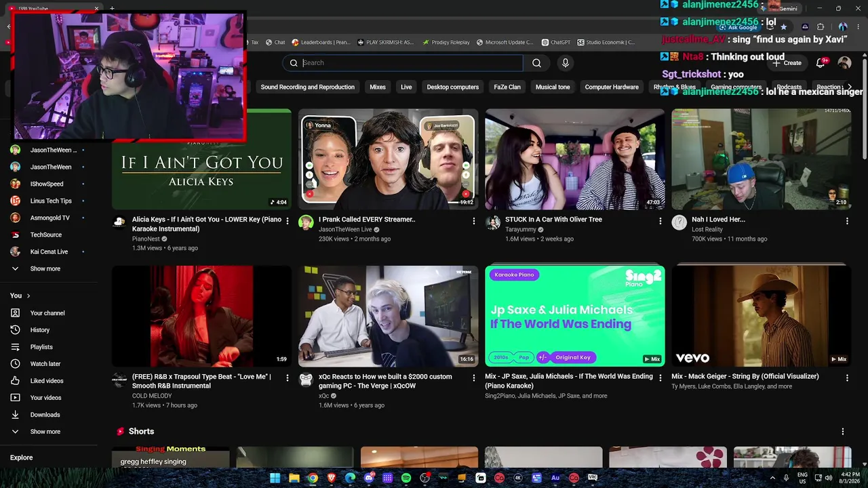
Task: Go to Watch later list
Action: (x=45, y=364)
